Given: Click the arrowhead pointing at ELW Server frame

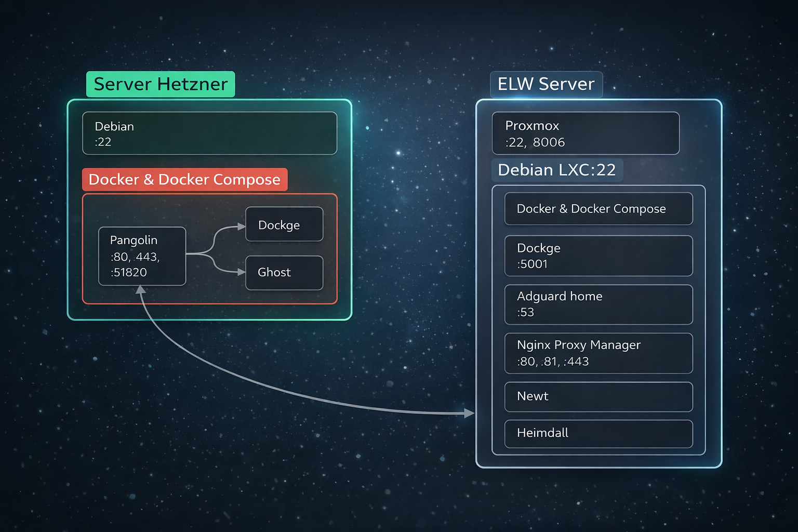Looking at the screenshot, I should pyautogui.click(x=469, y=413).
